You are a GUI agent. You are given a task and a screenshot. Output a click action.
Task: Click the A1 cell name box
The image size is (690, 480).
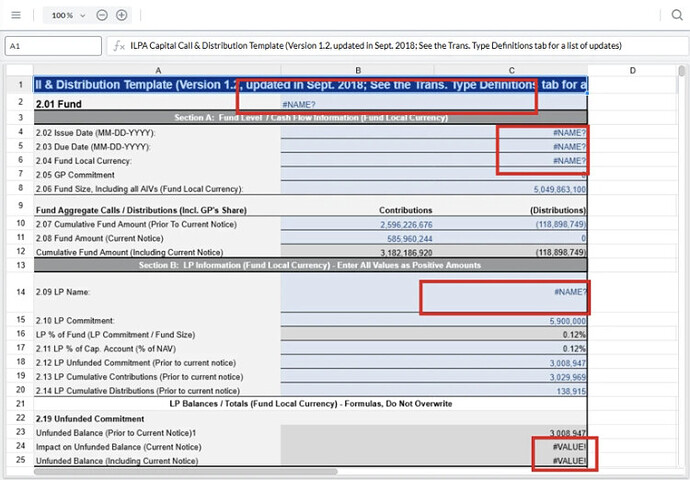pyautogui.click(x=53, y=46)
